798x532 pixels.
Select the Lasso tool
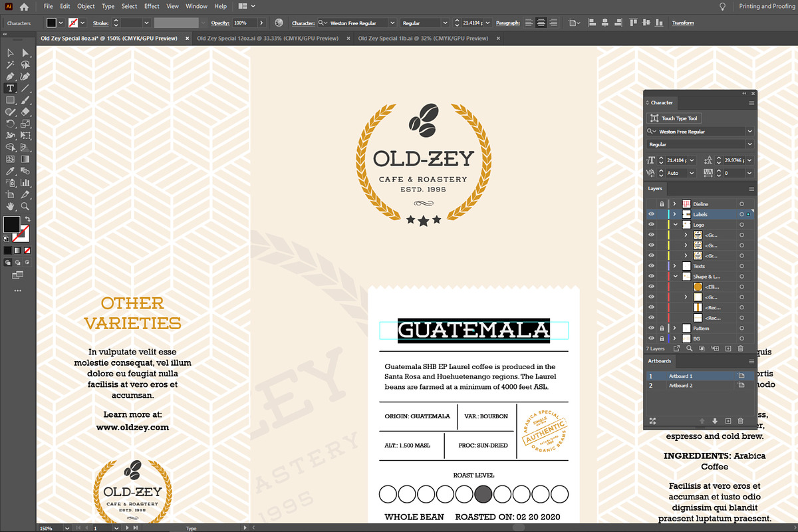25,65
